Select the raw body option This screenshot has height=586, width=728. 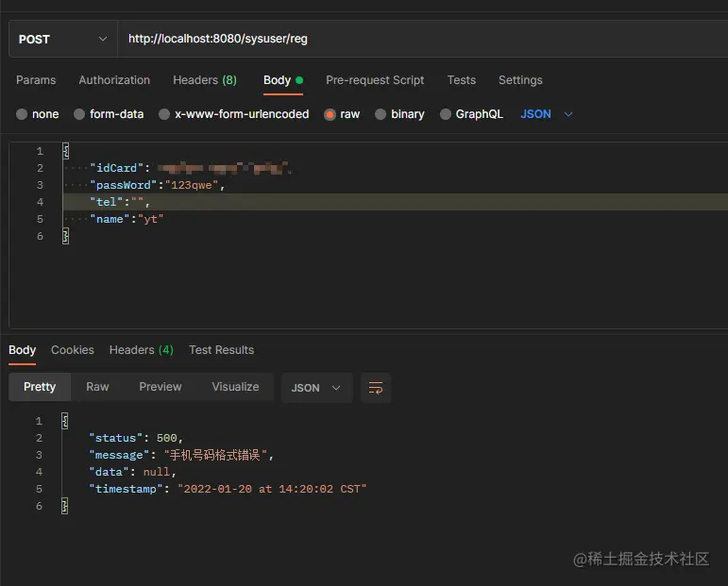click(342, 114)
